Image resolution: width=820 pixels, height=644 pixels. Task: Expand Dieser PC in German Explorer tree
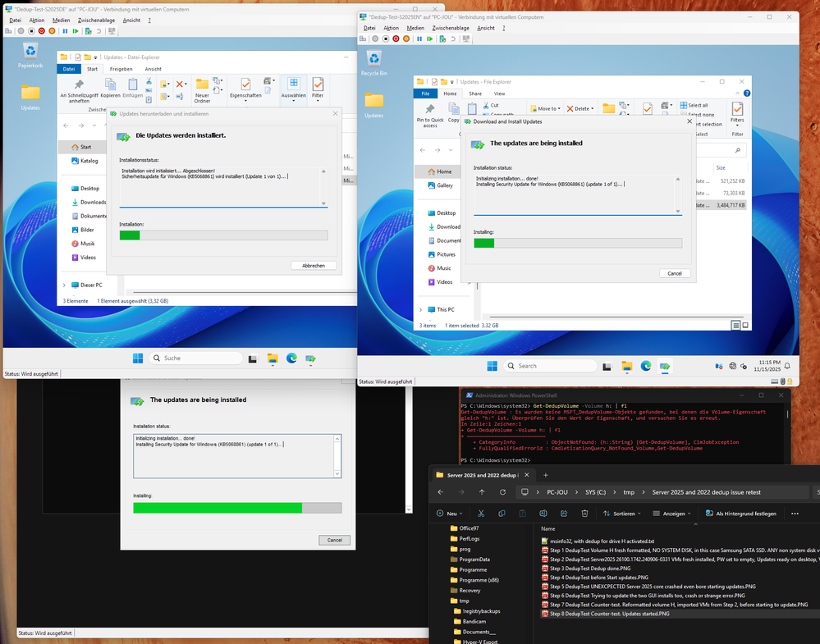64,285
